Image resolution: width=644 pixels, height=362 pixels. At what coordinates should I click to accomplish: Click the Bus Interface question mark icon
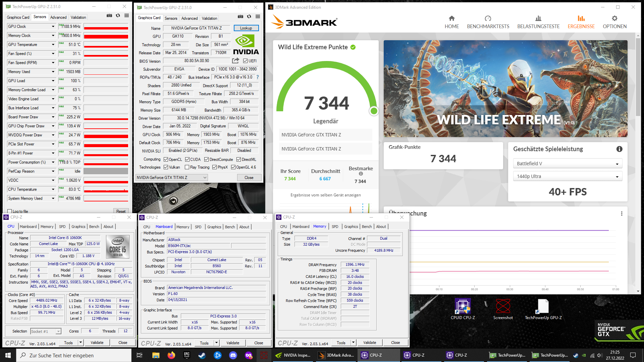[258, 77]
